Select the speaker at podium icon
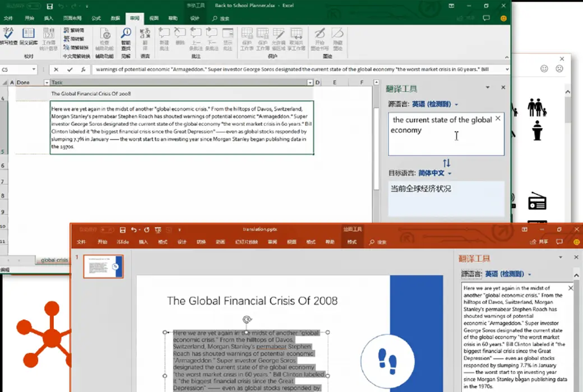 click(537, 131)
